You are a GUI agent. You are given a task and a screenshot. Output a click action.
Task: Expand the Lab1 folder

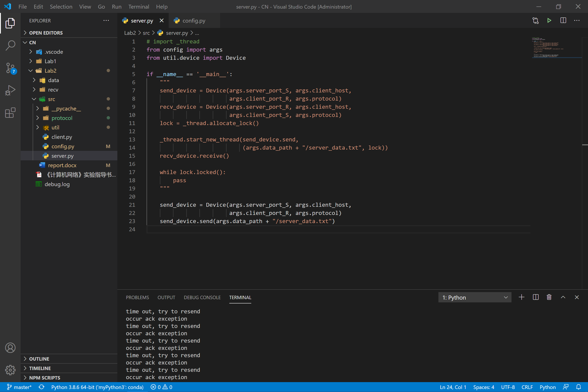(x=50, y=61)
